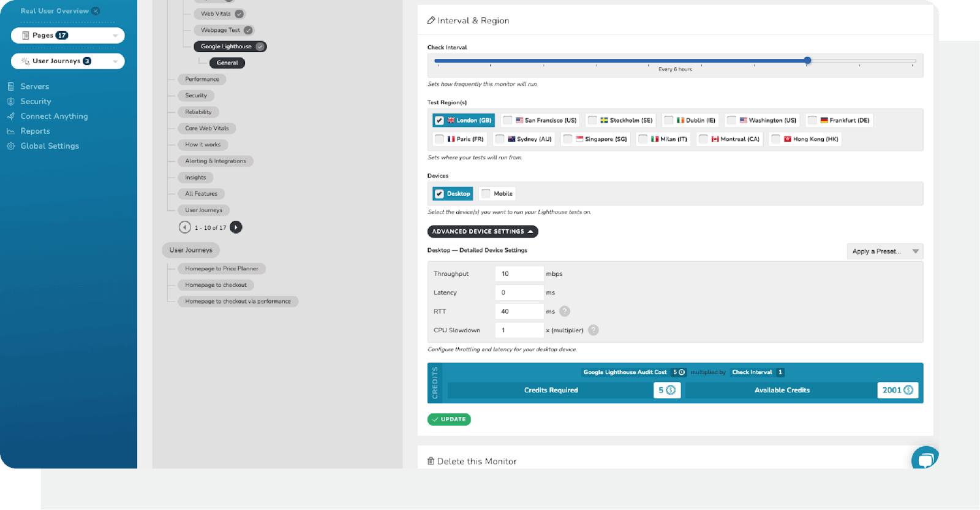Click credit coin icon in Credits Required

671,390
